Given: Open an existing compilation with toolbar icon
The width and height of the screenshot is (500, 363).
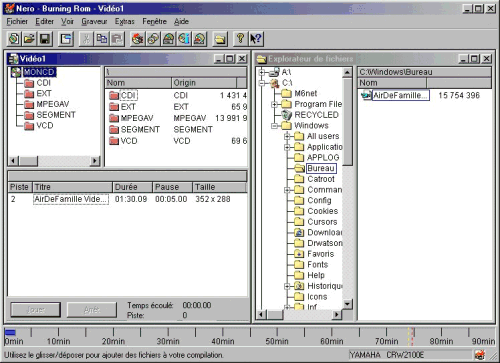Looking at the screenshot, I should click(29, 39).
